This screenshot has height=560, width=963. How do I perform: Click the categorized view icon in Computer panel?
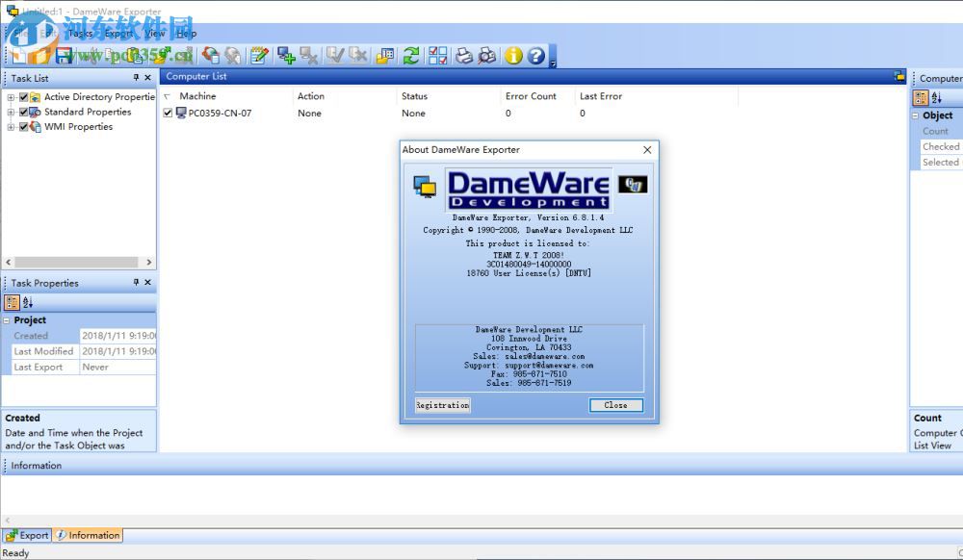pos(921,97)
